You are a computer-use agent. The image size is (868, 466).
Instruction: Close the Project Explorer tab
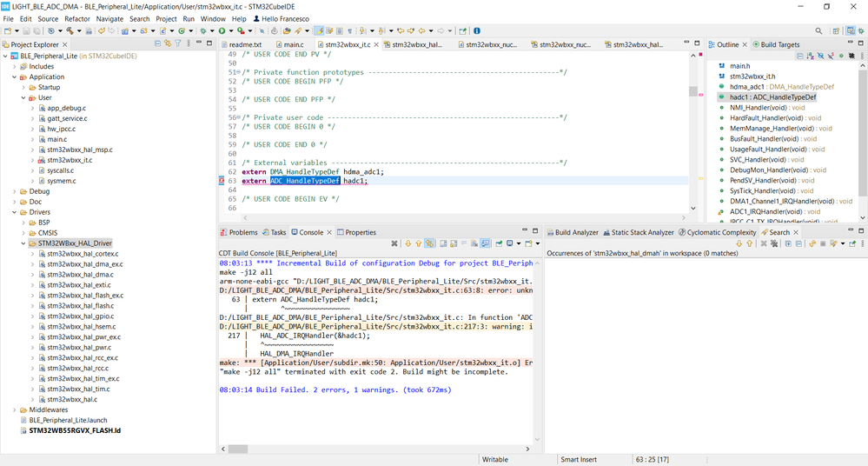(66, 44)
